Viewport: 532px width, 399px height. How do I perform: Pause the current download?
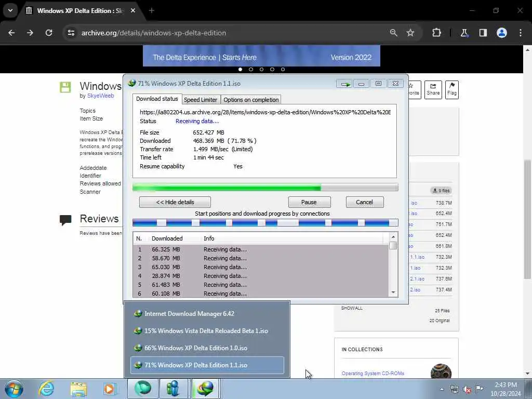click(x=309, y=202)
